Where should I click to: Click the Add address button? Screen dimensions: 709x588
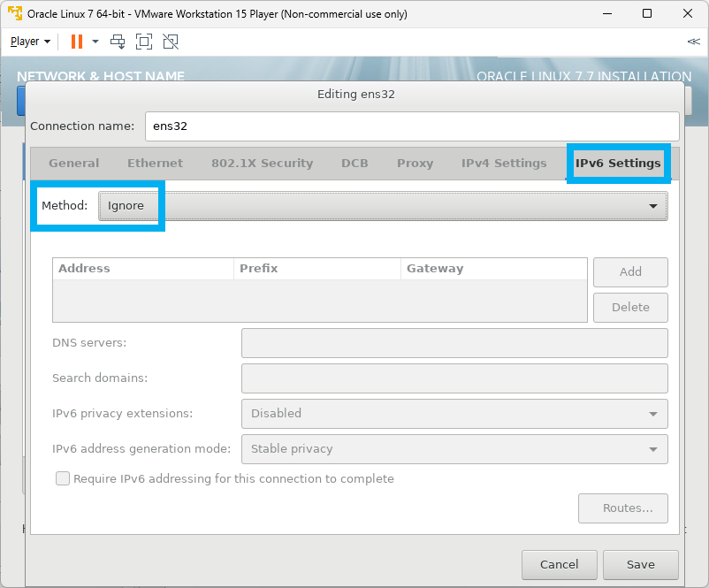pos(630,271)
